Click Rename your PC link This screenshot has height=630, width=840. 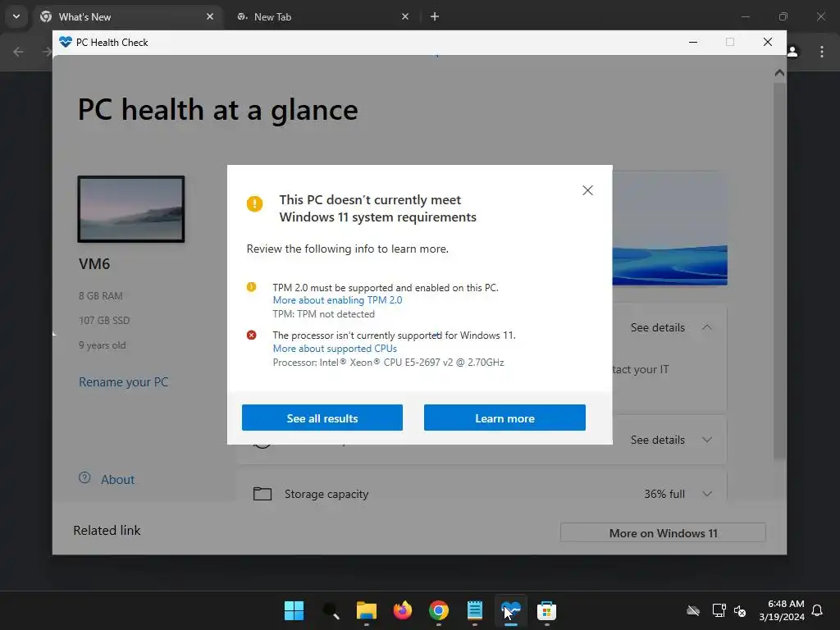[124, 382]
